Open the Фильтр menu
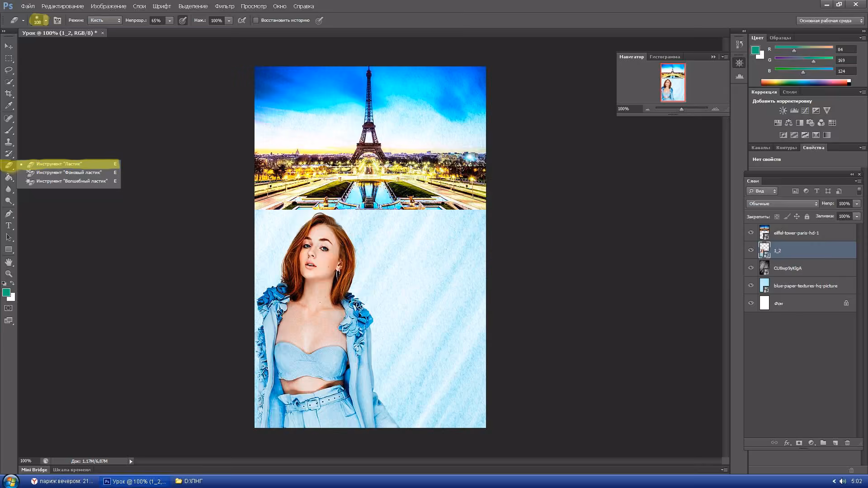This screenshot has height=488, width=868. tap(224, 6)
